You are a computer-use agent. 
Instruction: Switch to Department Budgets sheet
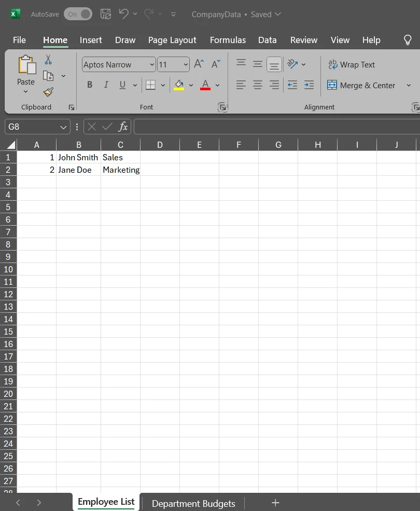(193, 503)
